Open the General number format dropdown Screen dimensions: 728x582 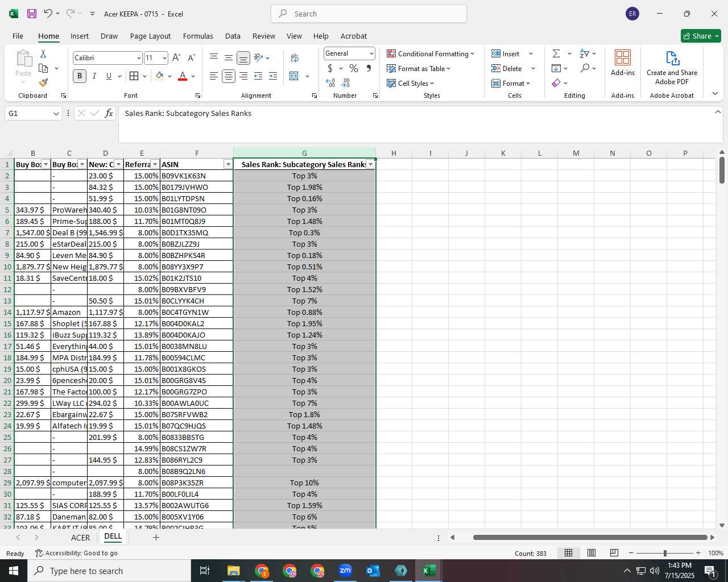point(371,53)
